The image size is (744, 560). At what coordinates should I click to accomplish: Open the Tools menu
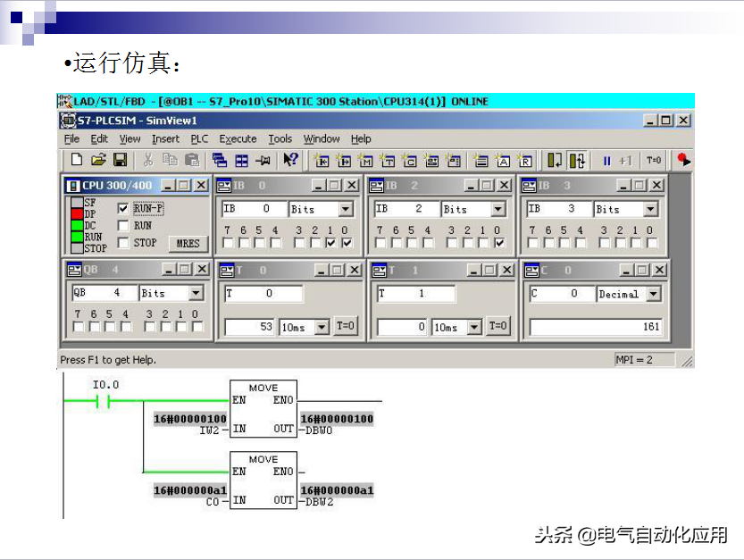pos(280,139)
